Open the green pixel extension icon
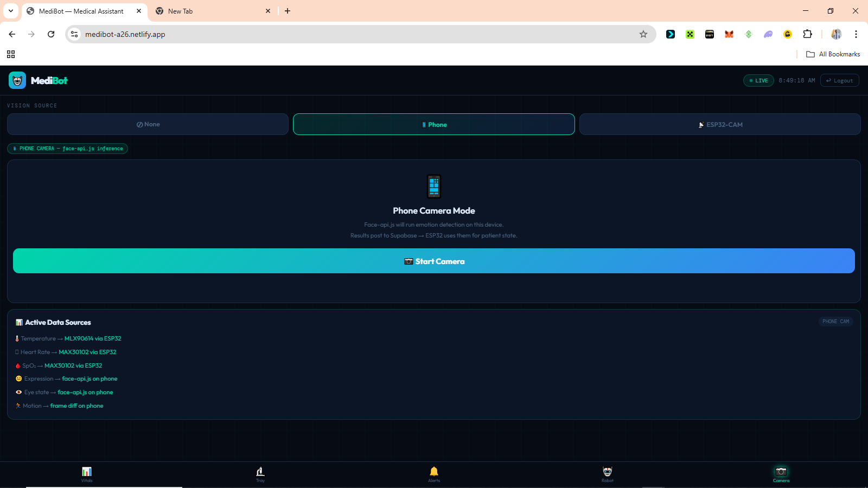 (x=690, y=34)
